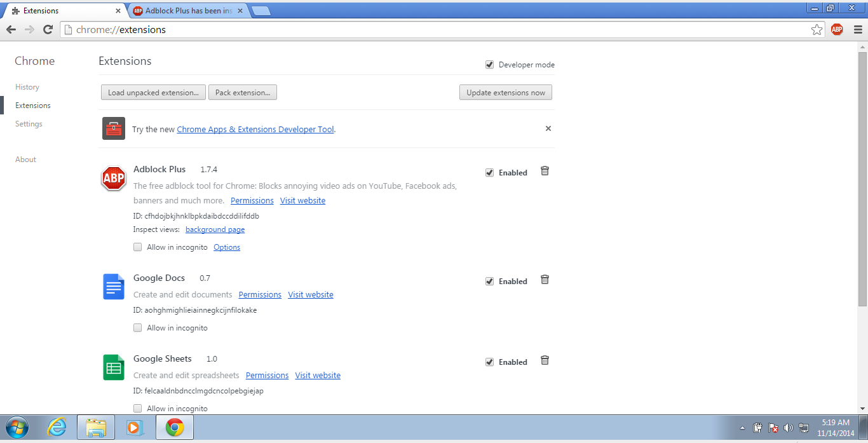The width and height of the screenshot is (868, 443).
Task: Inspect Adblock Plus background page
Action: (215, 229)
